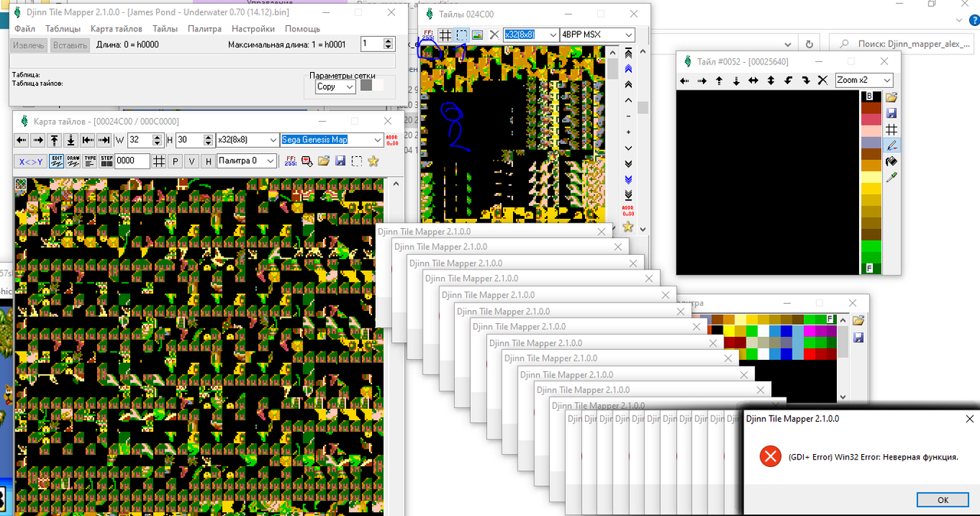Jump to map start arrow icon
980x516 pixels.
click(x=88, y=140)
